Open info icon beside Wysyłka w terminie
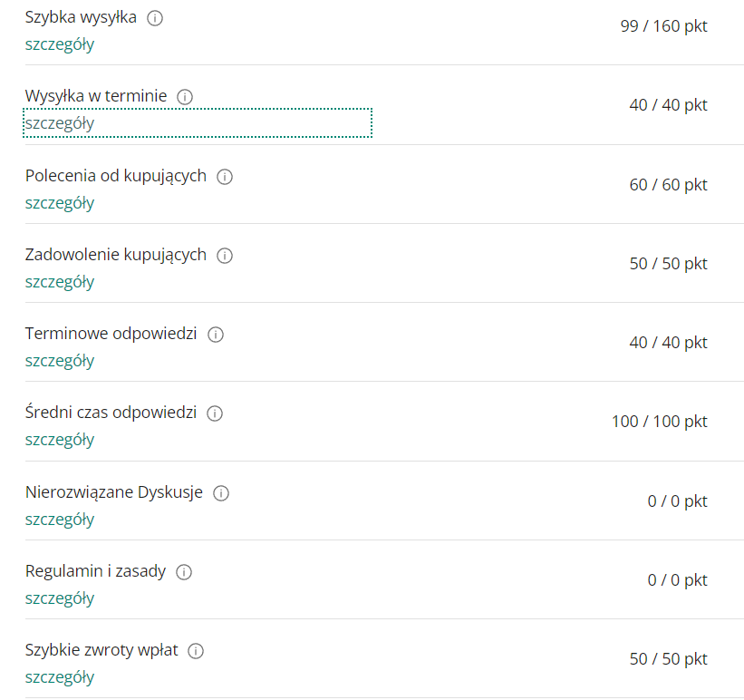 (x=185, y=97)
